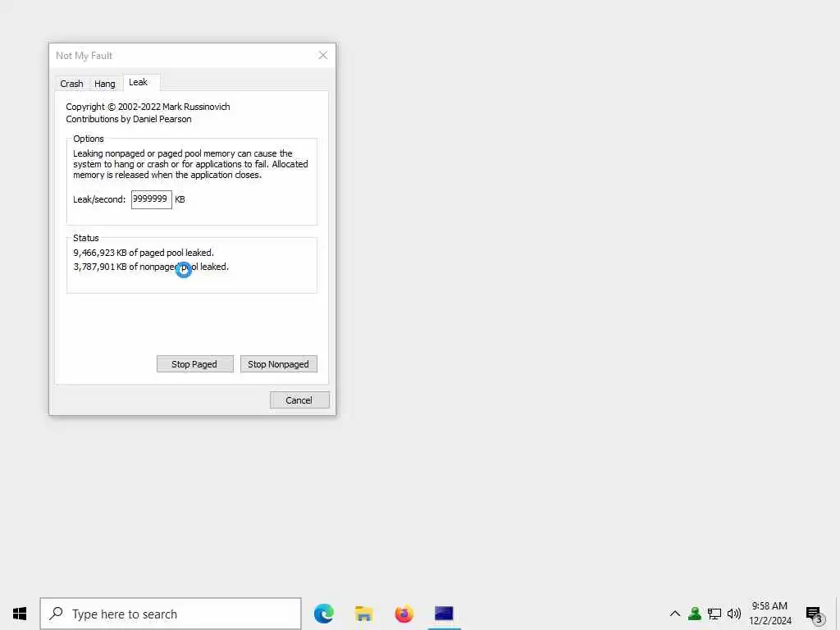Click the Copyright Mark Russinovich text
The height and width of the screenshot is (630, 840).
coord(148,107)
